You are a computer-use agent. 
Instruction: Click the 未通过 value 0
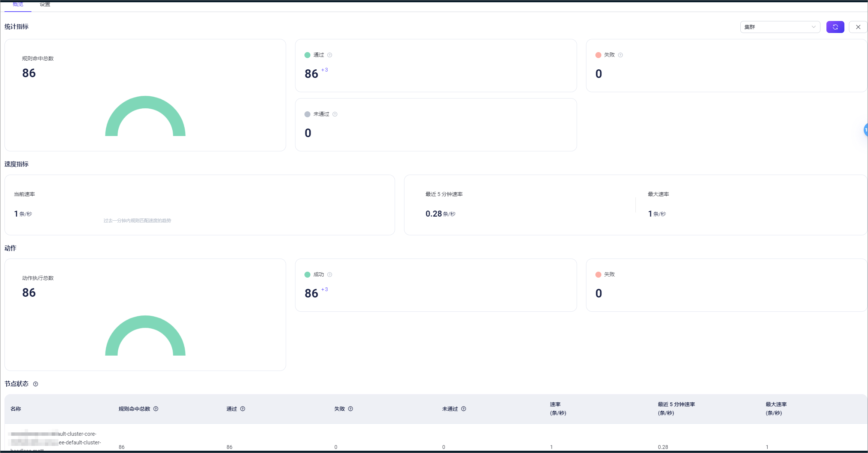coord(308,133)
